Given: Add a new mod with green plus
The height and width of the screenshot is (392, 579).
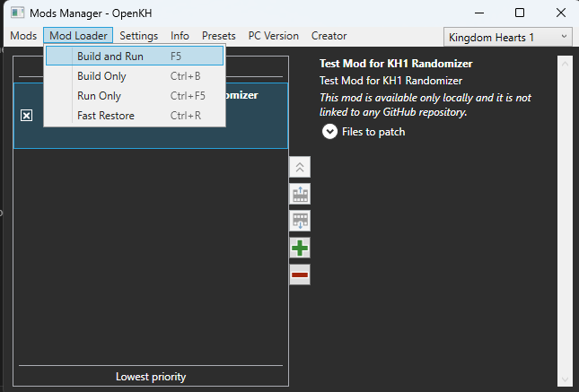Looking at the screenshot, I should coord(300,248).
